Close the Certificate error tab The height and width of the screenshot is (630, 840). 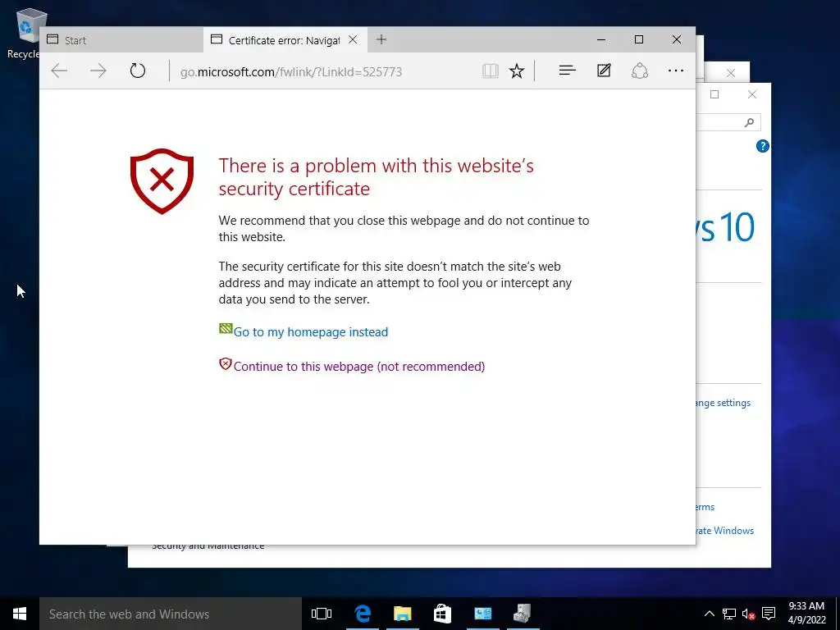tap(353, 39)
